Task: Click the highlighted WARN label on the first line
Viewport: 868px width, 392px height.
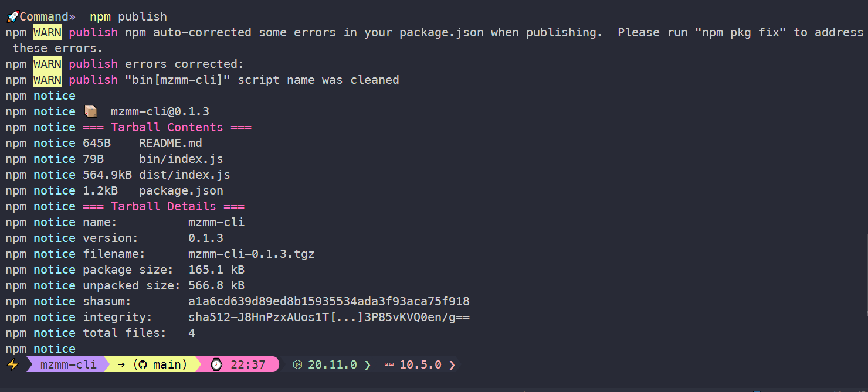Action: tap(48, 32)
